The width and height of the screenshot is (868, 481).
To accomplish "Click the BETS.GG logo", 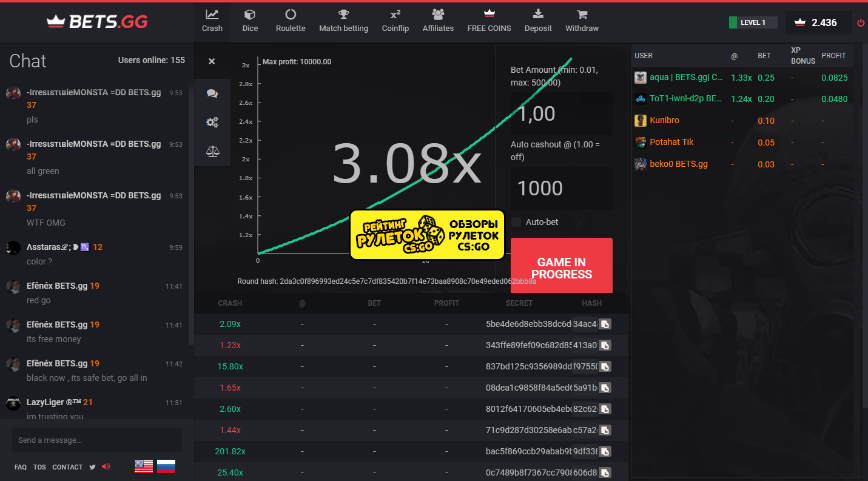I will pyautogui.click(x=97, y=22).
